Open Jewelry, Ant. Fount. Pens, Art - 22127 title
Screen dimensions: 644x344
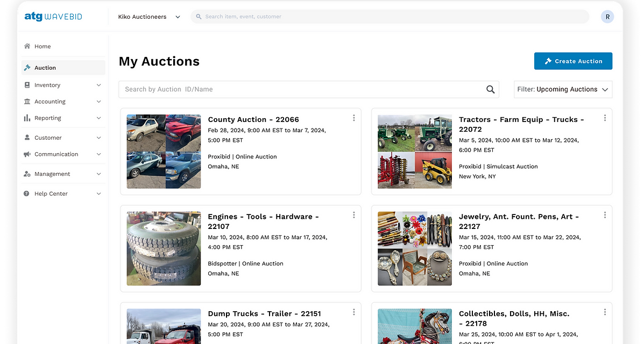519,221
